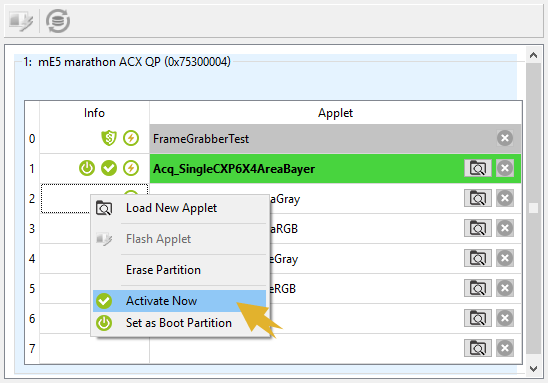Click the erase X button for partition 4
The image size is (548, 383).
click(505, 259)
